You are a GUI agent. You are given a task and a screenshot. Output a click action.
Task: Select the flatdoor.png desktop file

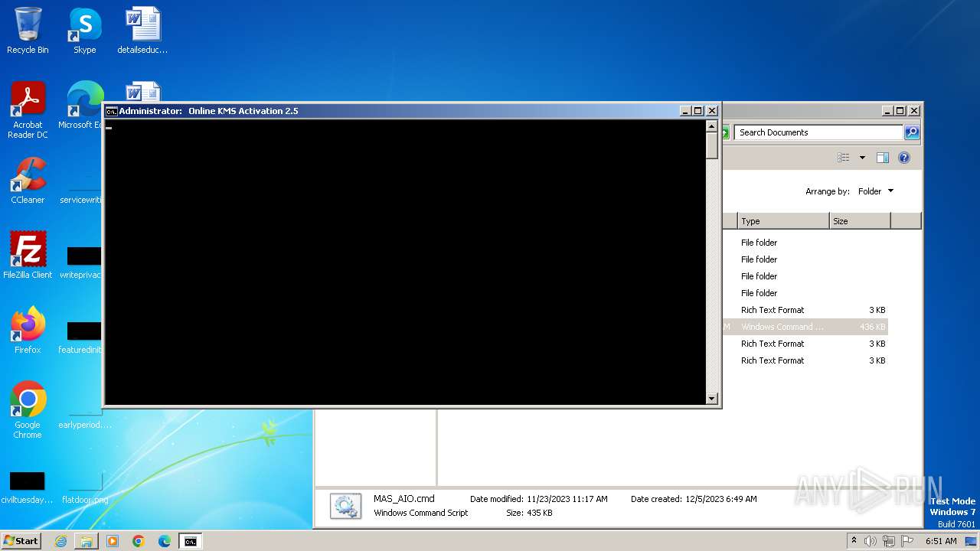[x=84, y=487]
